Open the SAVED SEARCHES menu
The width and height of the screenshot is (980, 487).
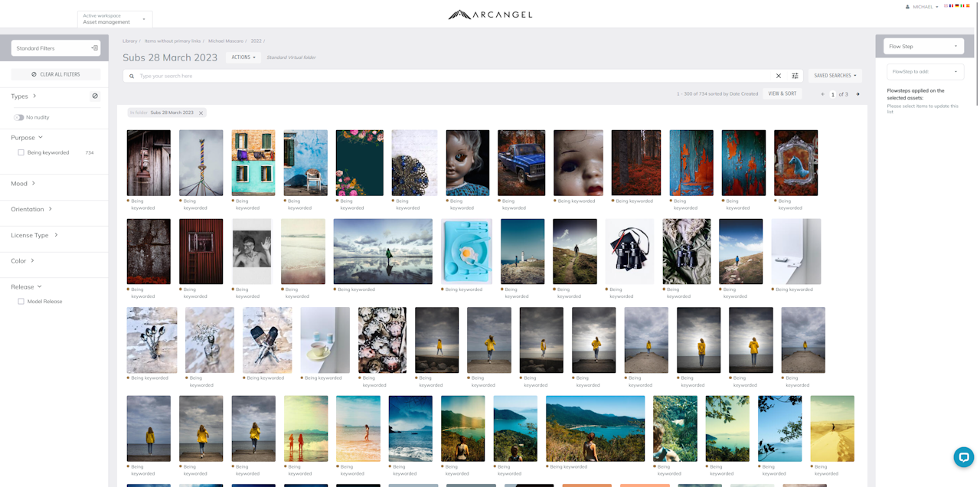(835, 76)
